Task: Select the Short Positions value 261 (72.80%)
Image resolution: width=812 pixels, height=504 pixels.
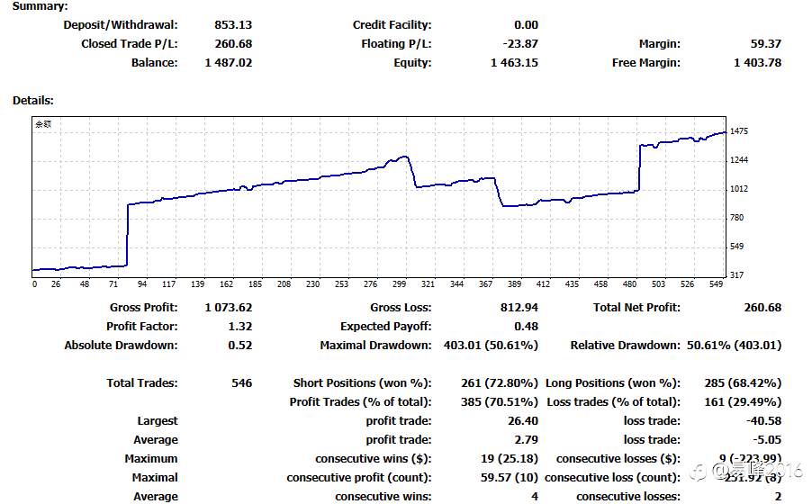Action: point(500,383)
